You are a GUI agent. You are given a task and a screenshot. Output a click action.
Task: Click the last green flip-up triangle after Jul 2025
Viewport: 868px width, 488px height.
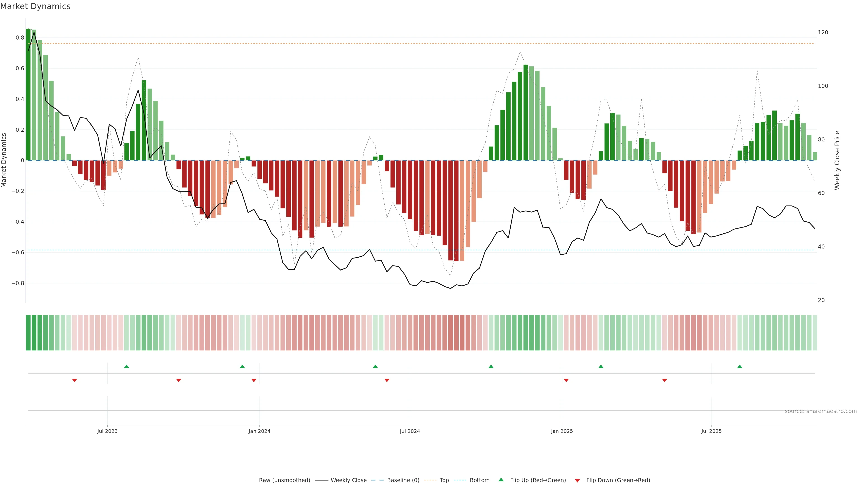(740, 366)
